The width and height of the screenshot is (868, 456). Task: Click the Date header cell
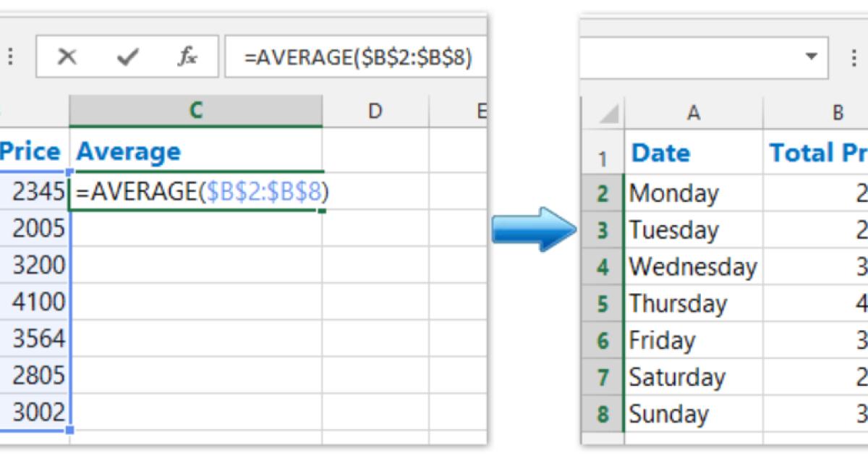693,153
